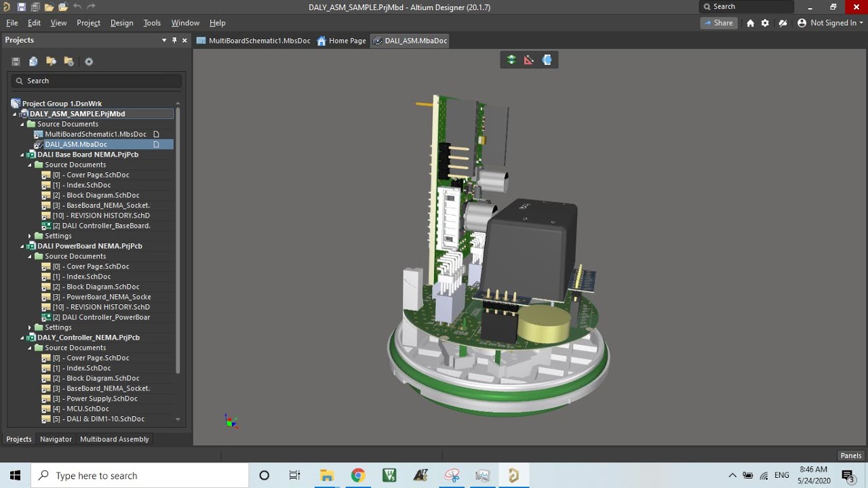
Task: Switch to the Navigator panel tab
Action: [x=56, y=439]
